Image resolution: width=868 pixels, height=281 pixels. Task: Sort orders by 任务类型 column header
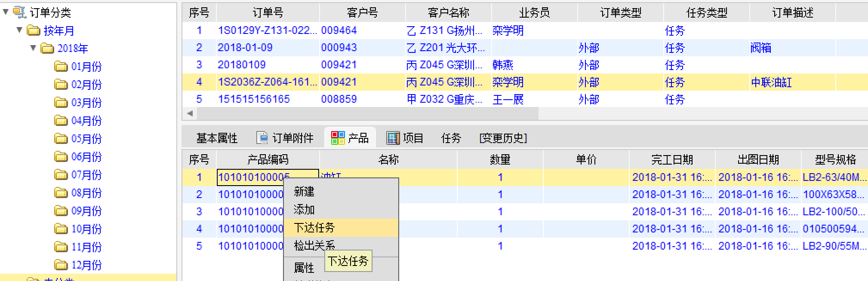706,13
